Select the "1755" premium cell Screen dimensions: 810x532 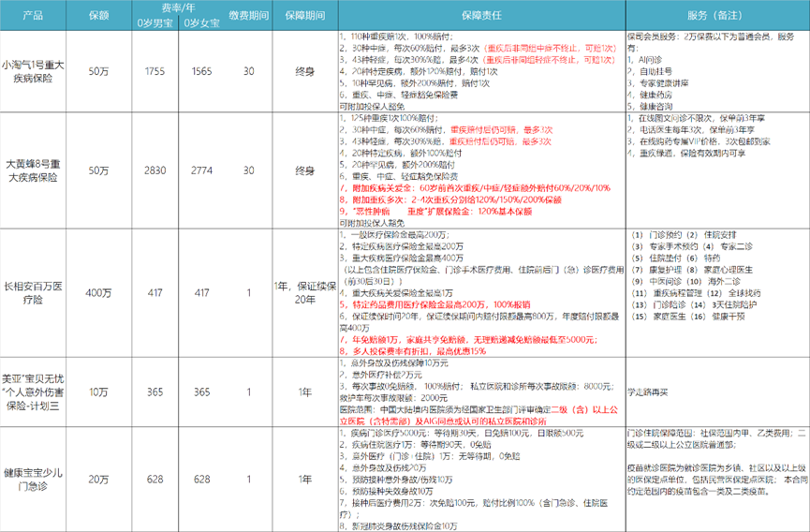(x=155, y=71)
